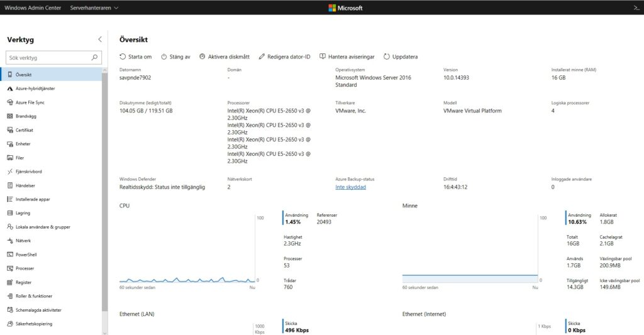Click Aktivera diskmått button

coord(225,57)
